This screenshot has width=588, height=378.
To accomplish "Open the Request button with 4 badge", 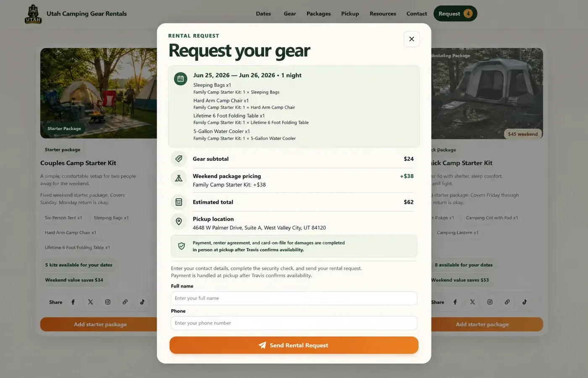I will 455,13.
